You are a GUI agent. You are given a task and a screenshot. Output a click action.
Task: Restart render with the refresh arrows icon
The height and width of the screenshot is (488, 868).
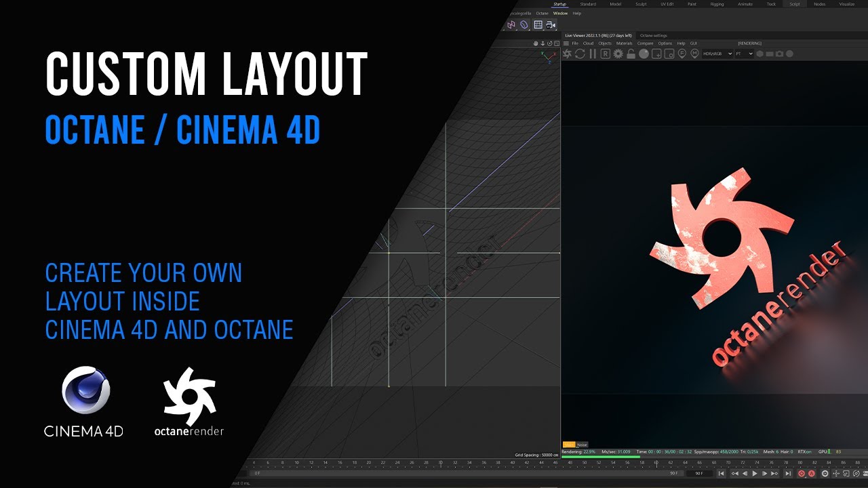(x=580, y=54)
